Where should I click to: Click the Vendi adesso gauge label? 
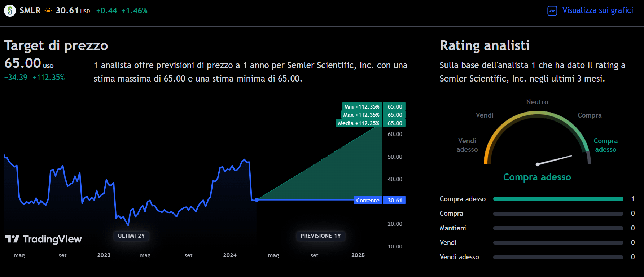click(x=467, y=145)
